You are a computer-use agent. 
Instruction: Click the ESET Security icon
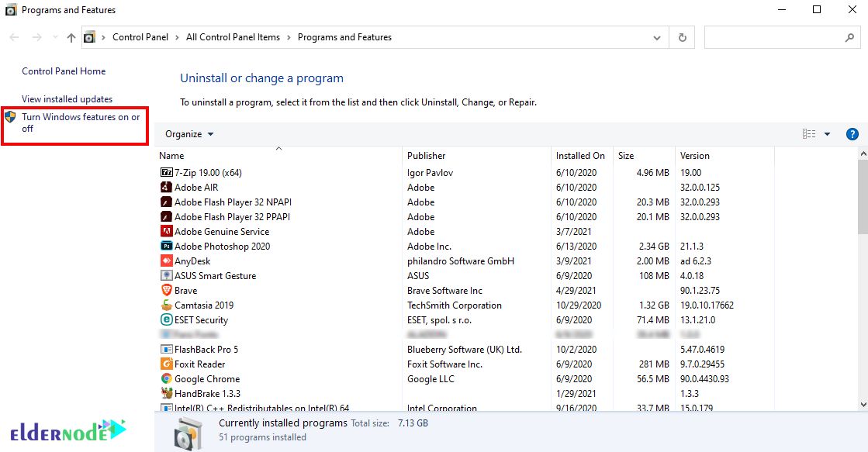pos(165,319)
